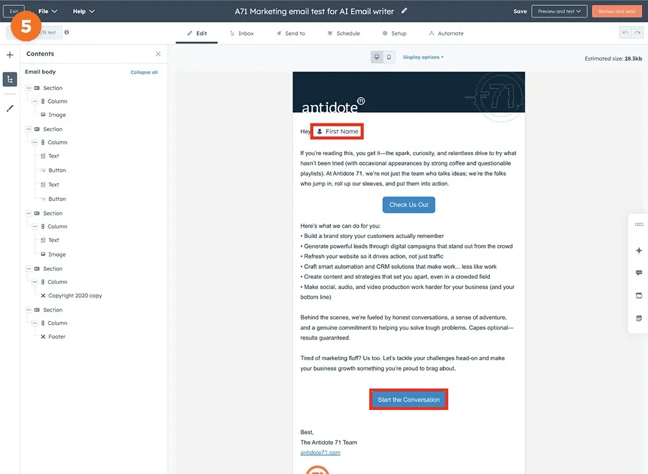Close the Contents panel
Image resolution: width=648 pixels, height=474 pixels.
[x=158, y=54]
